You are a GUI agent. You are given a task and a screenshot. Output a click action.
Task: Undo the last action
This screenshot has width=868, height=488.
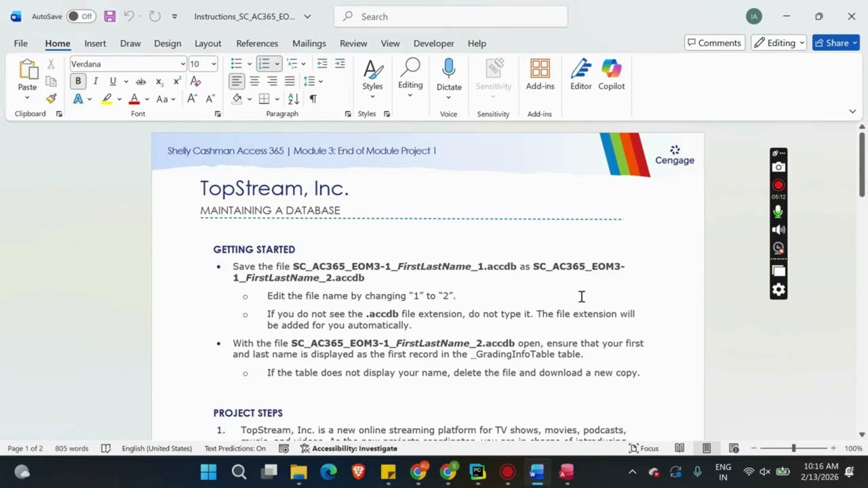point(129,16)
